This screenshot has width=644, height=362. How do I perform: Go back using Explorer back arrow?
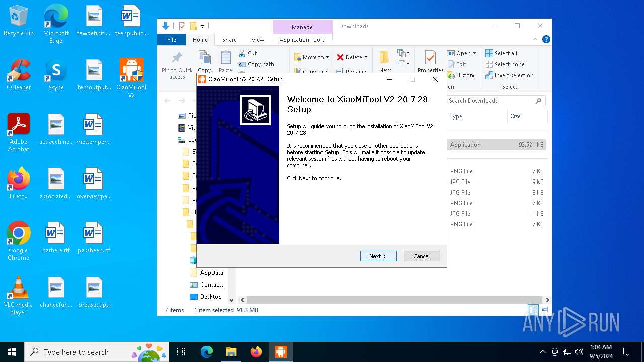[x=168, y=101]
